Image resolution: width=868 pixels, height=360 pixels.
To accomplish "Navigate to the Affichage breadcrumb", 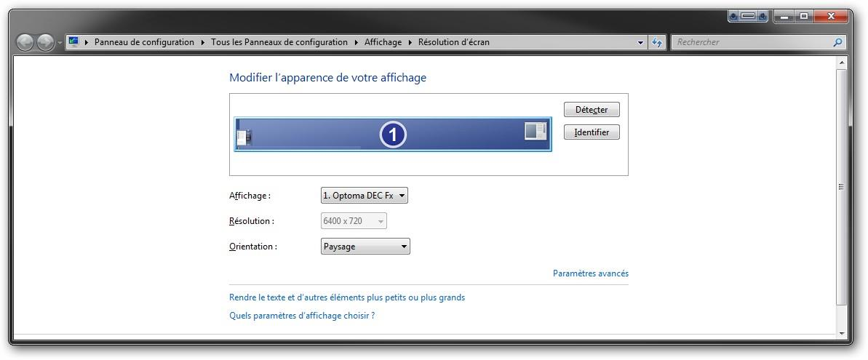I will (383, 42).
